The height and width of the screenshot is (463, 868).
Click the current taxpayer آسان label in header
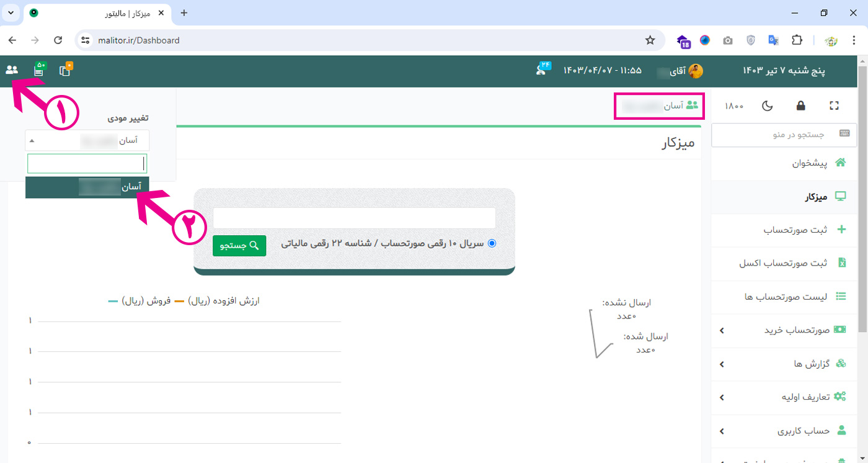point(660,106)
